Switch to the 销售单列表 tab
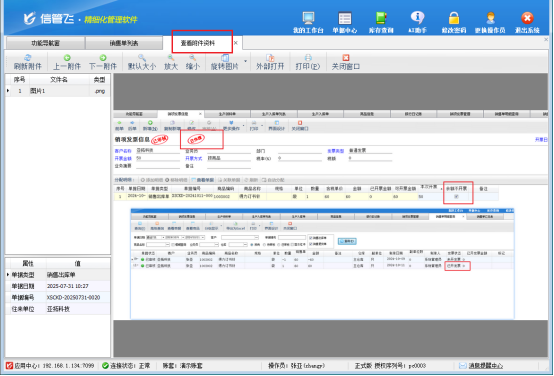Viewport: 554px width, 376px height. (124, 43)
